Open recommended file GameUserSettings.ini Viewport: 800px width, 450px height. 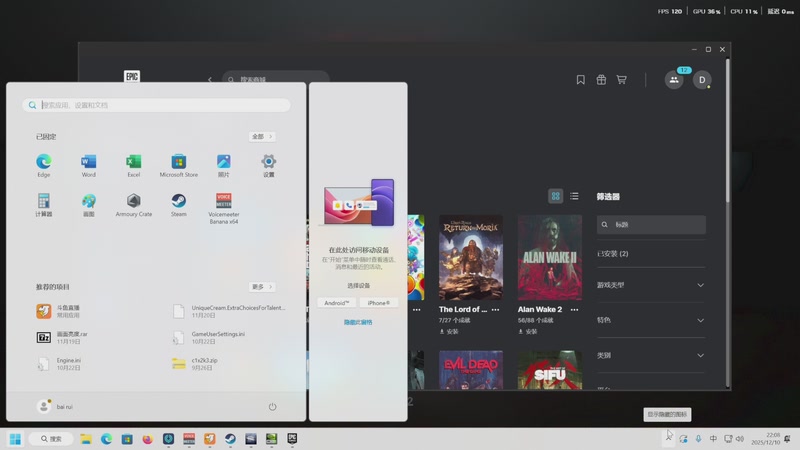209,337
